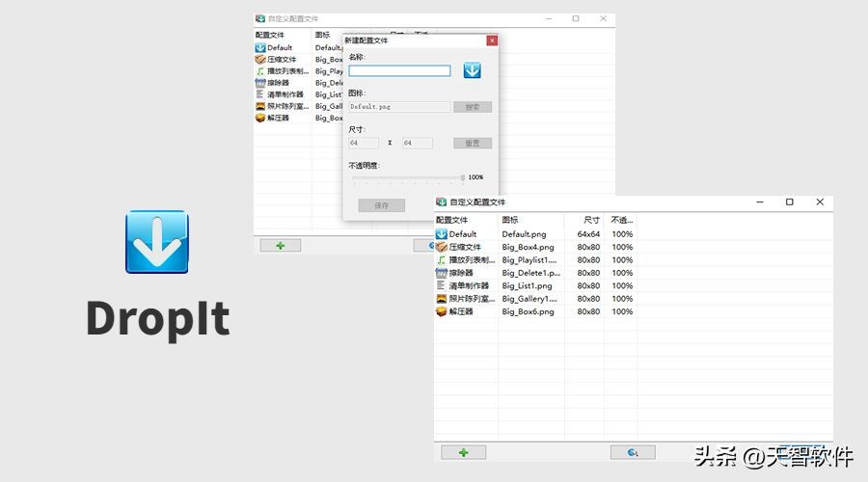Image resolution: width=868 pixels, height=482 pixels.
Task: Click the 100% cell in 解压器 row
Action: (x=622, y=311)
